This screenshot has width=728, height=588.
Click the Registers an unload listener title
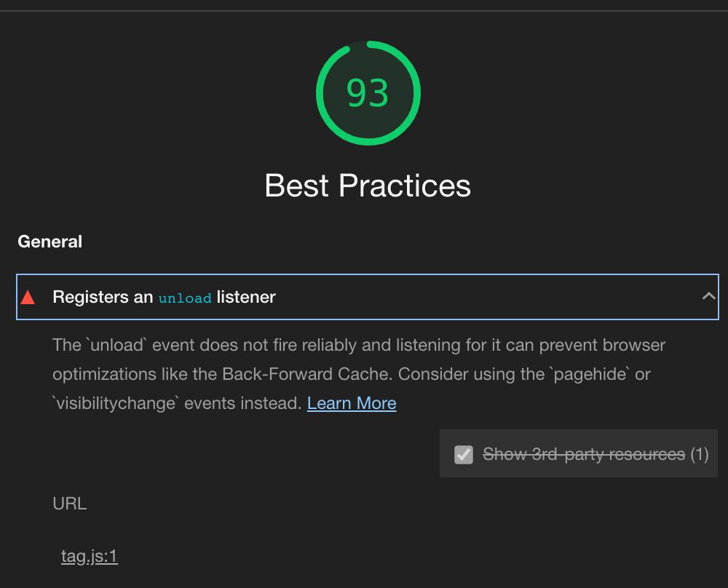(x=164, y=297)
